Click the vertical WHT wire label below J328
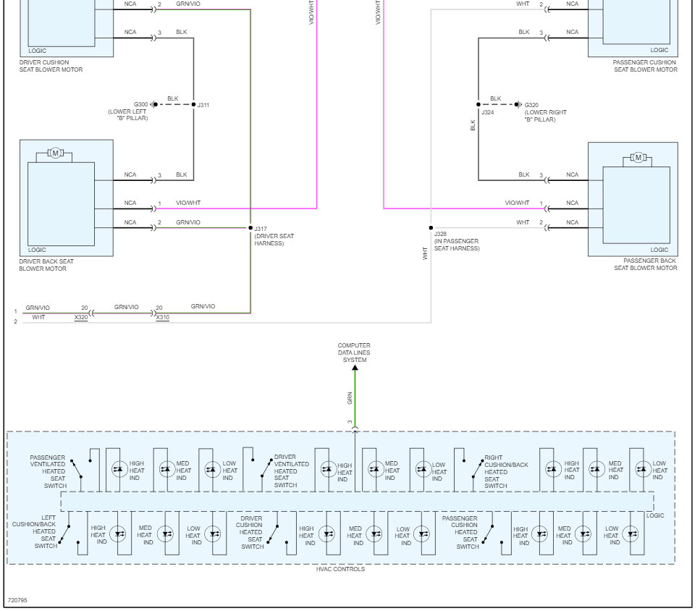Screen dimensions: 700x611 pyautogui.click(x=425, y=254)
